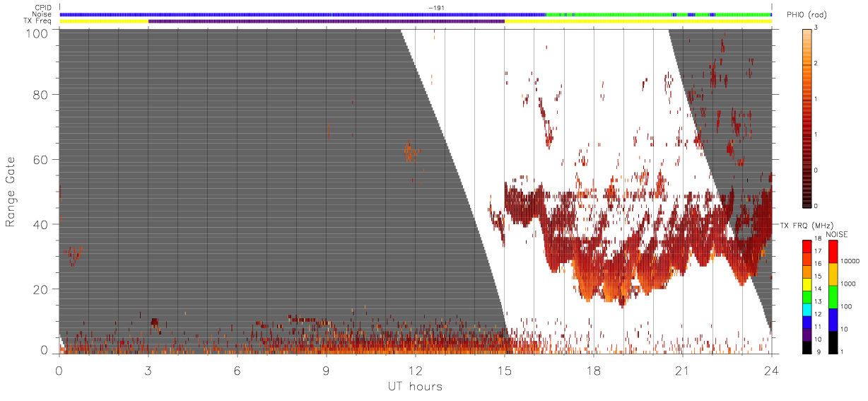
Task: Click the 1000 label in NOISE legend
Action: pyautogui.click(x=849, y=283)
